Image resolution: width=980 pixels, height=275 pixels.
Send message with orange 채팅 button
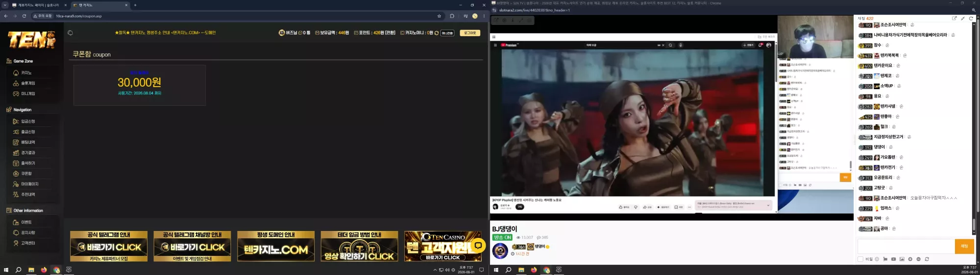click(x=964, y=246)
